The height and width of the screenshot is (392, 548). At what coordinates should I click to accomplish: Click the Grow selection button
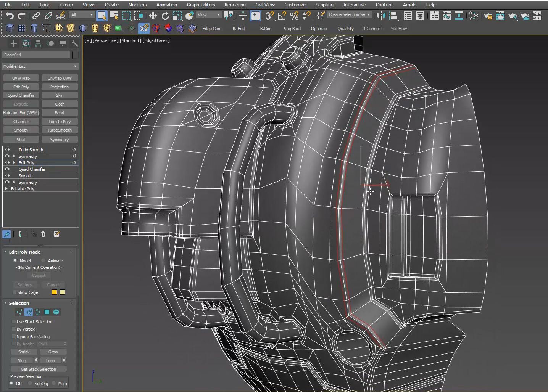53,352
